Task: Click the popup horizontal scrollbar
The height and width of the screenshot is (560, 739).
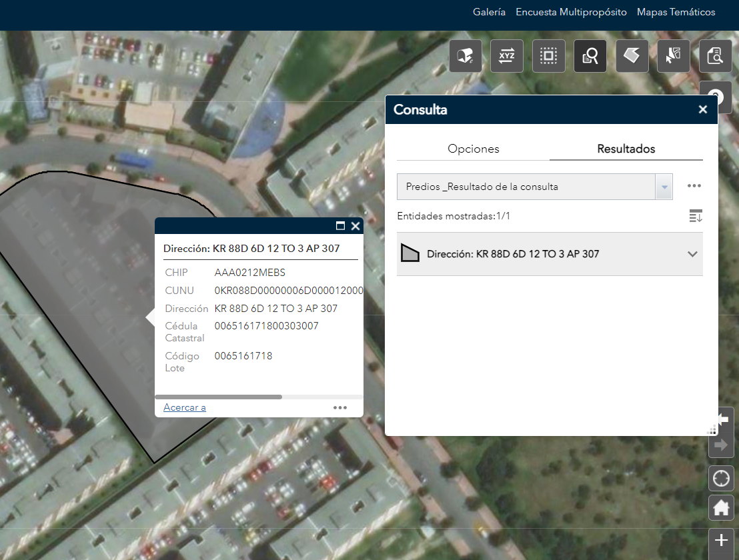Action: pyautogui.click(x=219, y=397)
